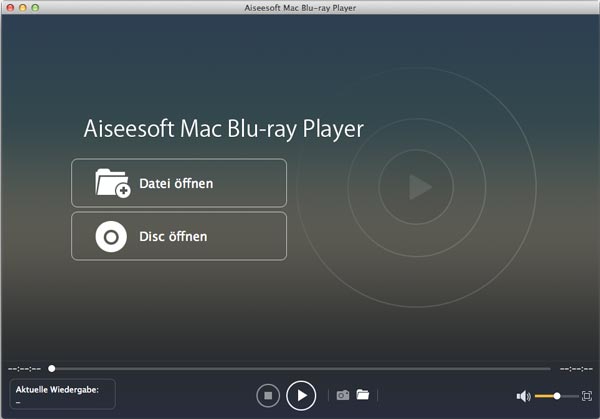Viewport: 600px width, 419px height.
Task: Stop playback with the square Stop button
Action: point(267,396)
